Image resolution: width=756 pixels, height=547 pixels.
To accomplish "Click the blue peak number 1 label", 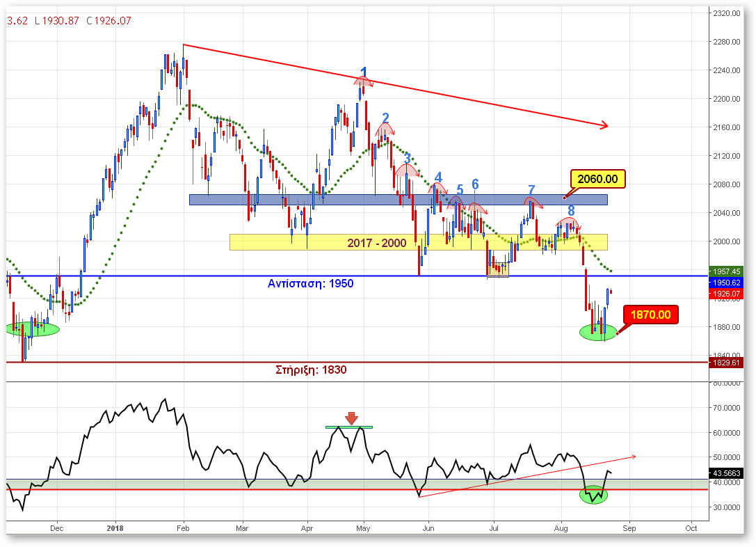I will (x=364, y=72).
